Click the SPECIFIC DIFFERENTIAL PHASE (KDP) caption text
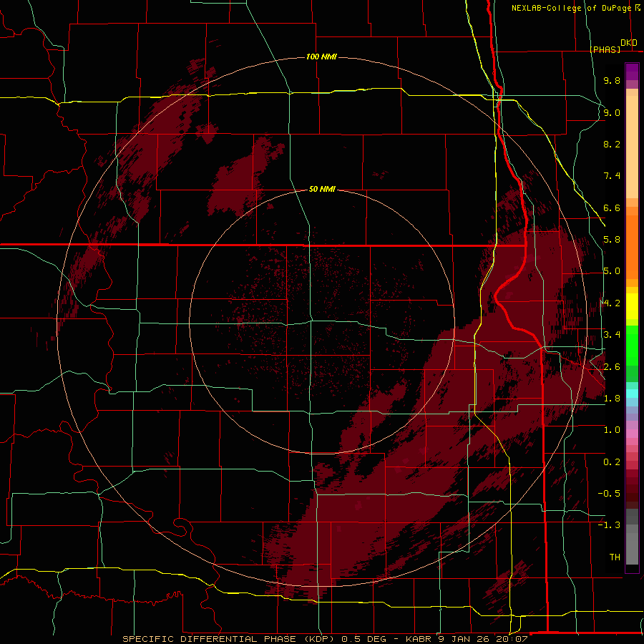 coord(227,639)
